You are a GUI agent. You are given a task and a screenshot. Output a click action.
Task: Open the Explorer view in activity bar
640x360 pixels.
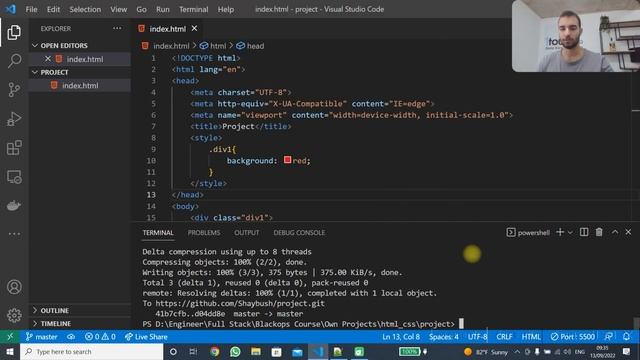point(14,32)
